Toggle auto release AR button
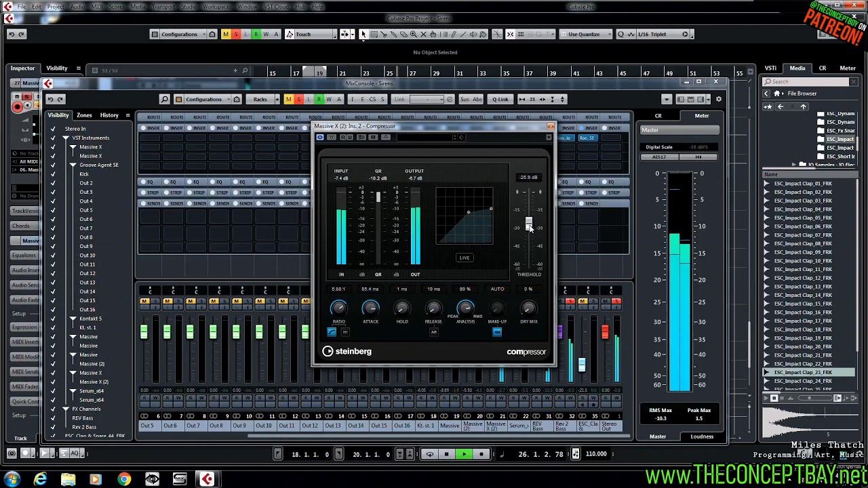 pyautogui.click(x=434, y=332)
